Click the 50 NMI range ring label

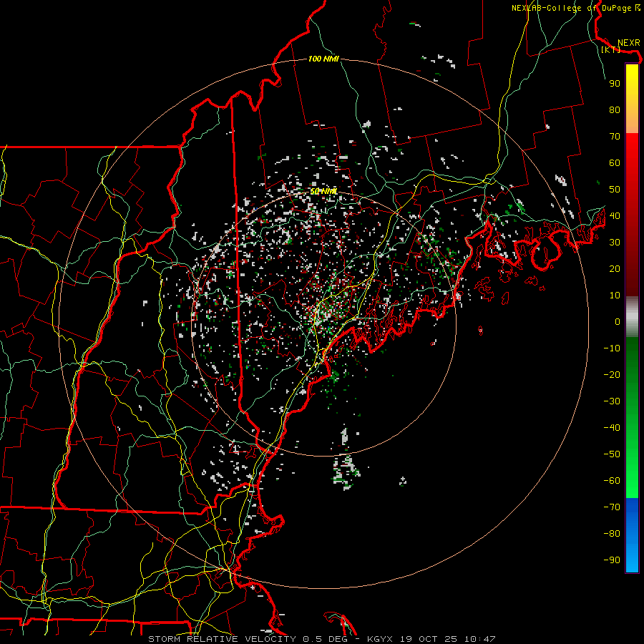pyautogui.click(x=323, y=191)
